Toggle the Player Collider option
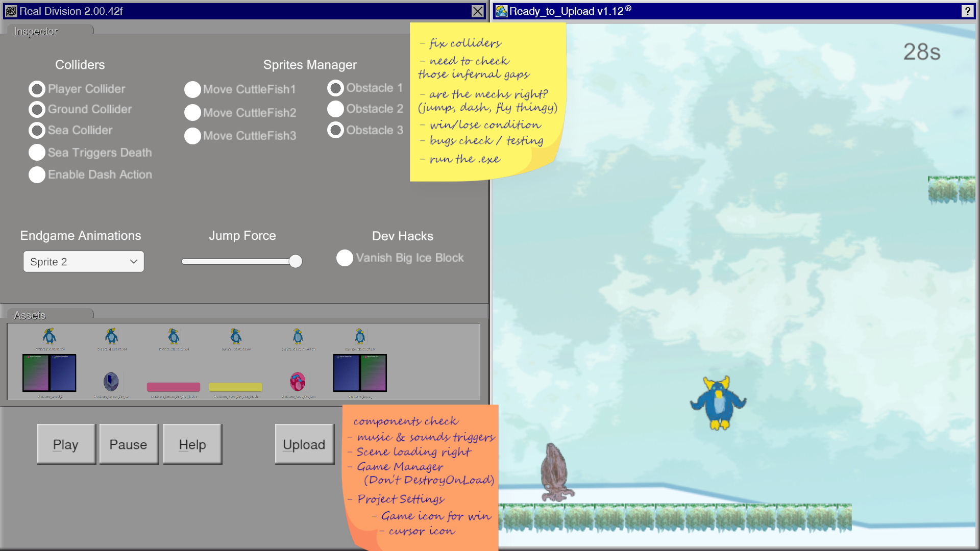 click(37, 89)
